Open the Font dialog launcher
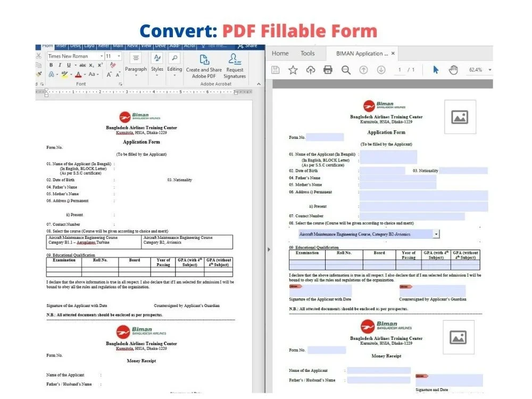532x399 pixels. coord(120,84)
